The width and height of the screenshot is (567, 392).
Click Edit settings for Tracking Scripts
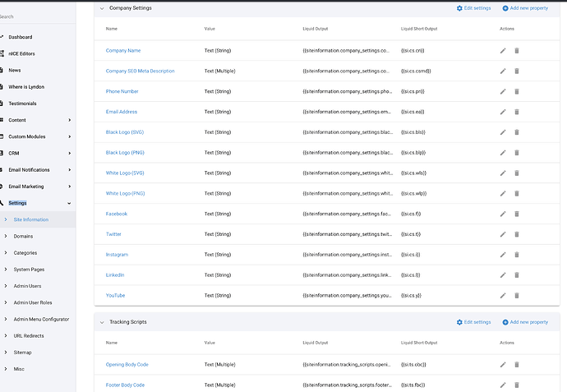pos(473,322)
